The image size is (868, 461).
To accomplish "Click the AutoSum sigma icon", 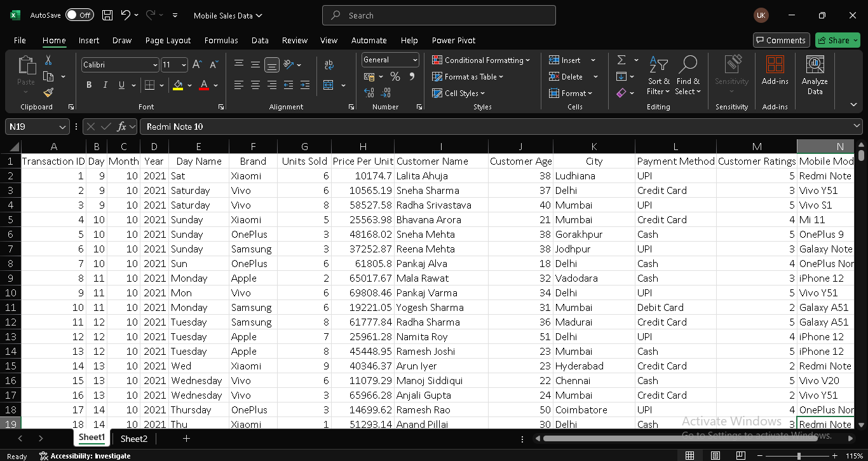I will [x=621, y=60].
